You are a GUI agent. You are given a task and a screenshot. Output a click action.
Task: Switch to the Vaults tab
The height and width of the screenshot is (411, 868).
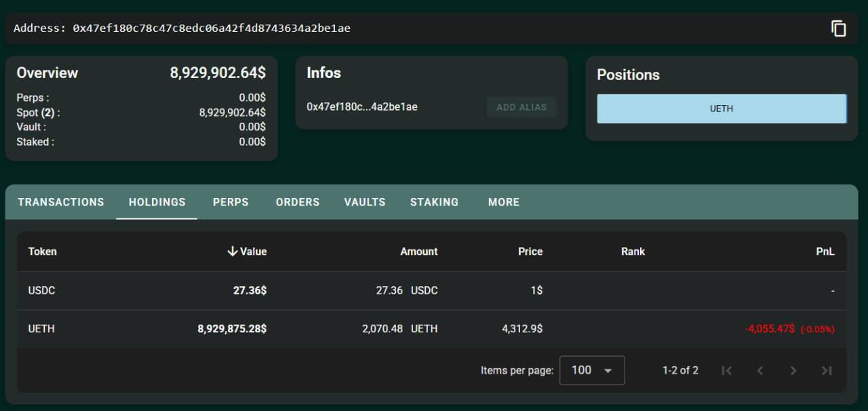point(364,202)
